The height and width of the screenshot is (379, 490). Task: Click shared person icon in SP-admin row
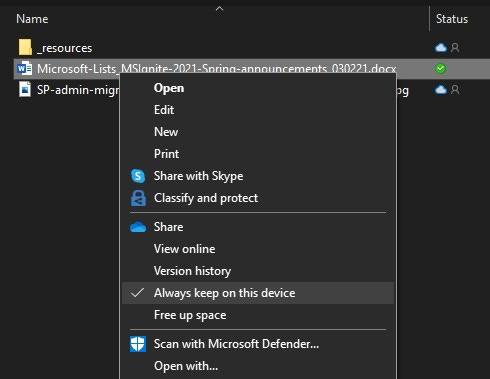[455, 89]
